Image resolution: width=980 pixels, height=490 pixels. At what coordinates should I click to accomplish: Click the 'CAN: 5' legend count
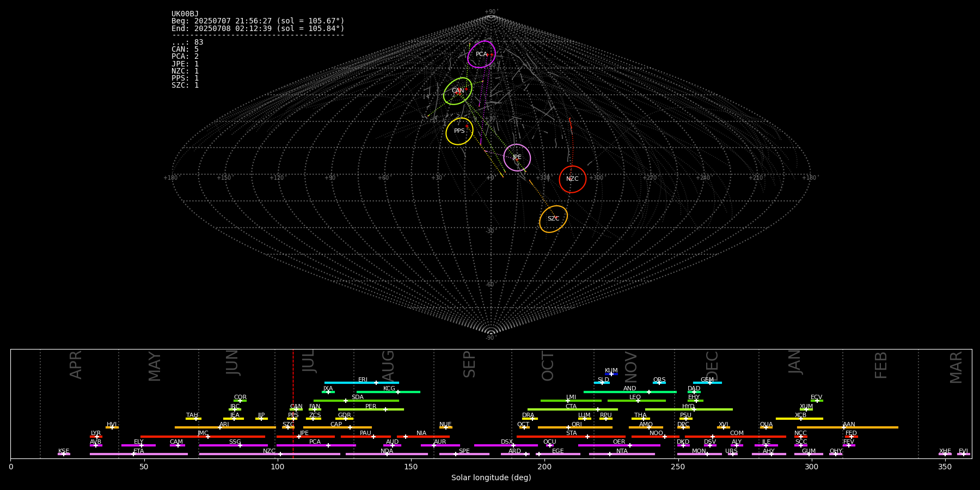click(x=185, y=50)
